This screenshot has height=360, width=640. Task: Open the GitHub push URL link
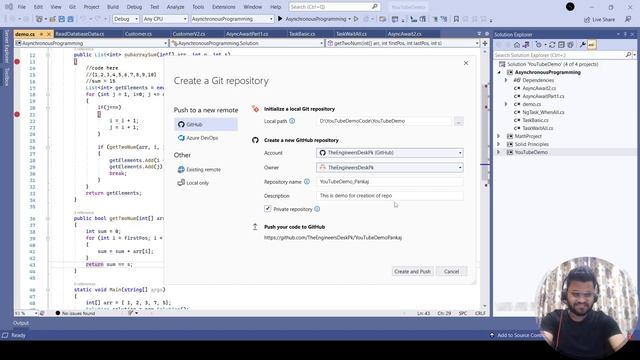point(333,238)
